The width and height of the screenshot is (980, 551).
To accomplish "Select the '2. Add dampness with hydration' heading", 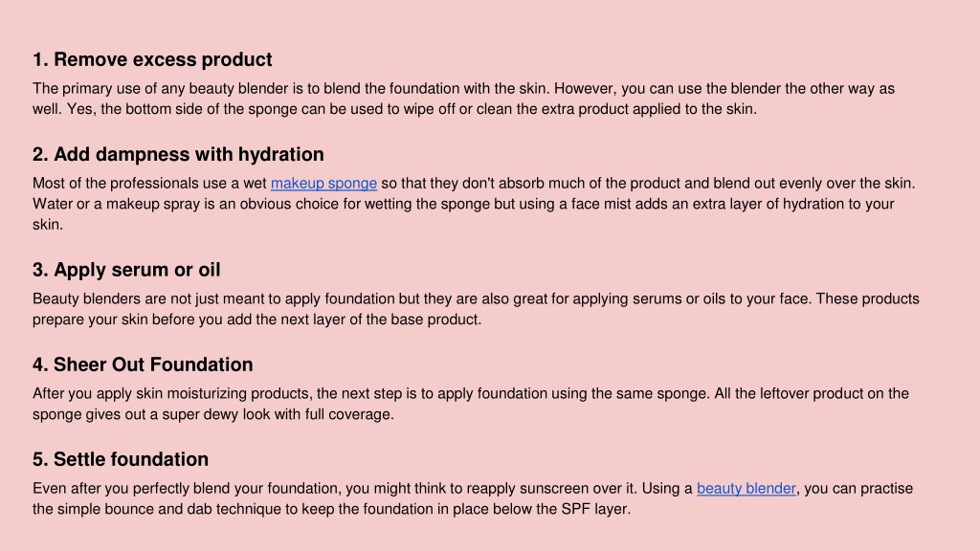I will [x=178, y=154].
